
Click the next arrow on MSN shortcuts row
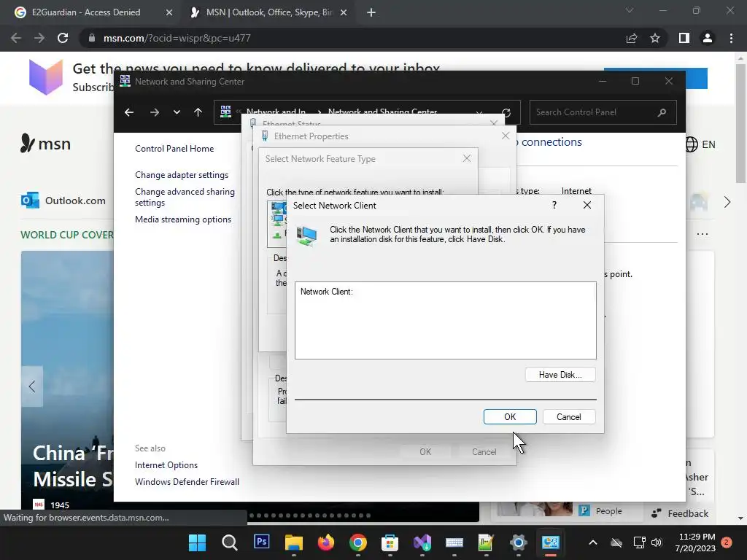click(727, 202)
